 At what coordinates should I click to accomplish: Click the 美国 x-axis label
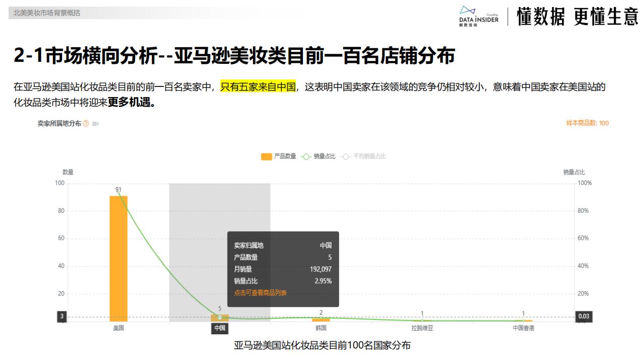click(x=118, y=328)
